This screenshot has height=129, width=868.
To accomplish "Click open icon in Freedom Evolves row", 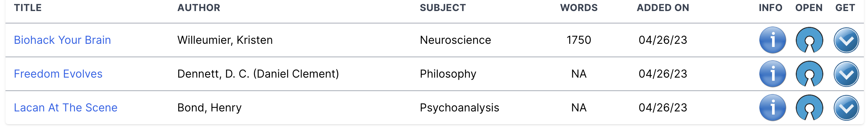I will tap(809, 74).
